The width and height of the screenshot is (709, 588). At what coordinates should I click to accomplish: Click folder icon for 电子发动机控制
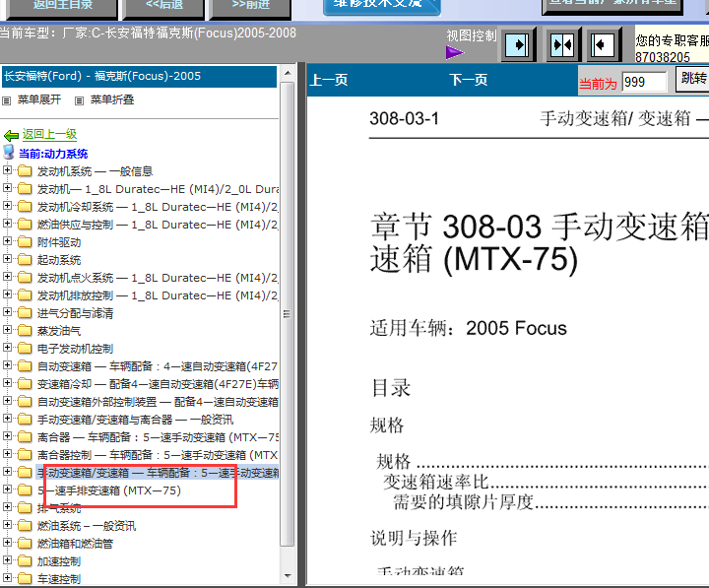(25, 349)
